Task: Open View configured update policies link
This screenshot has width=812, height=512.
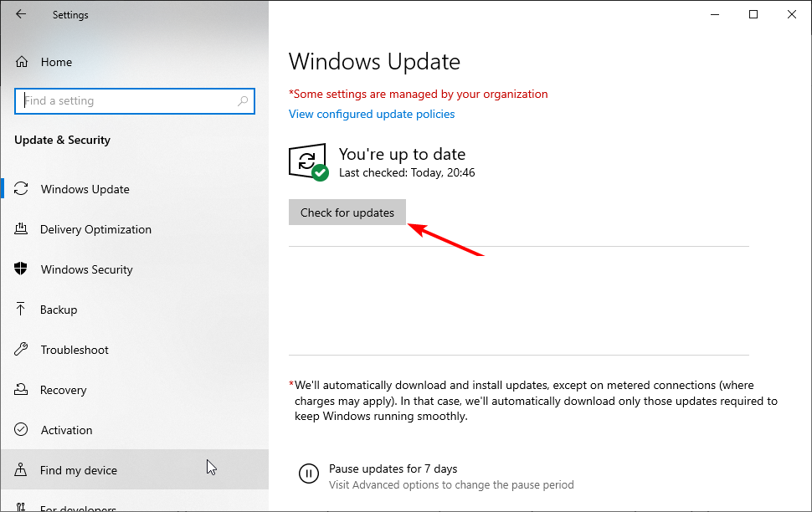Action: pyautogui.click(x=372, y=114)
